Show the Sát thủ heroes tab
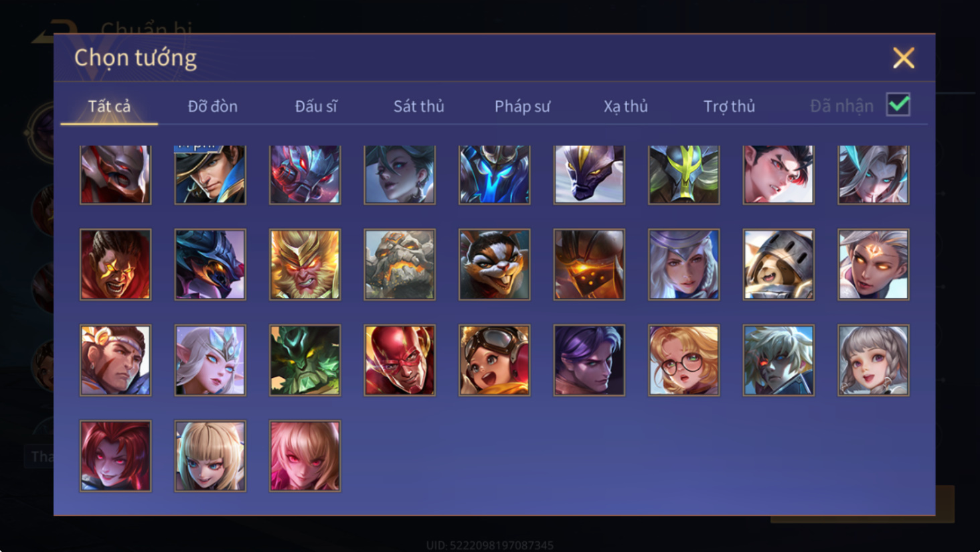This screenshot has width=980, height=552. pos(418,106)
